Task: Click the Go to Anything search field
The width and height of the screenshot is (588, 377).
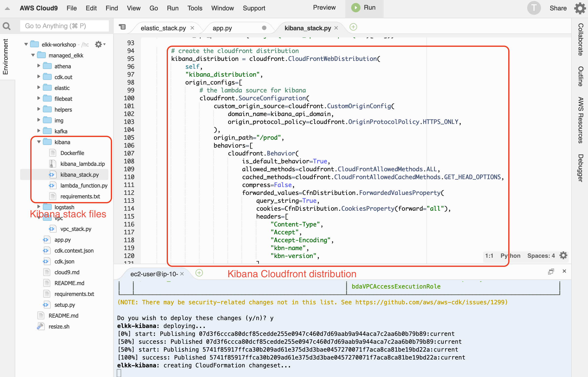Action: (x=64, y=26)
